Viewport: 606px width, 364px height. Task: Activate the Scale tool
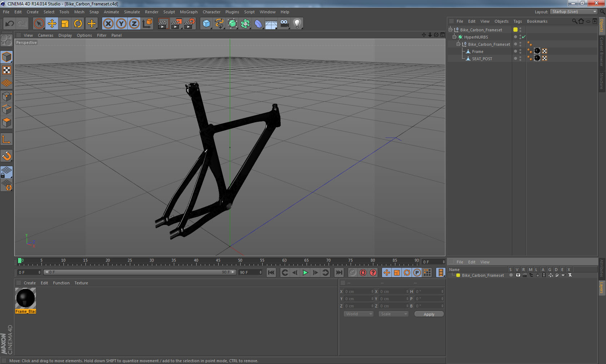pos(65,24)
